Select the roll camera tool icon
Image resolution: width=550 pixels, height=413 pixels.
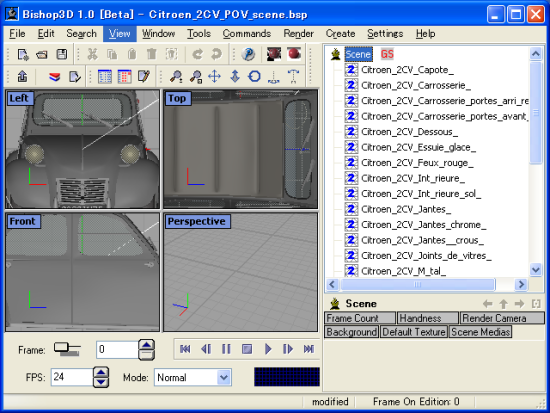click(x=274, y=76)
